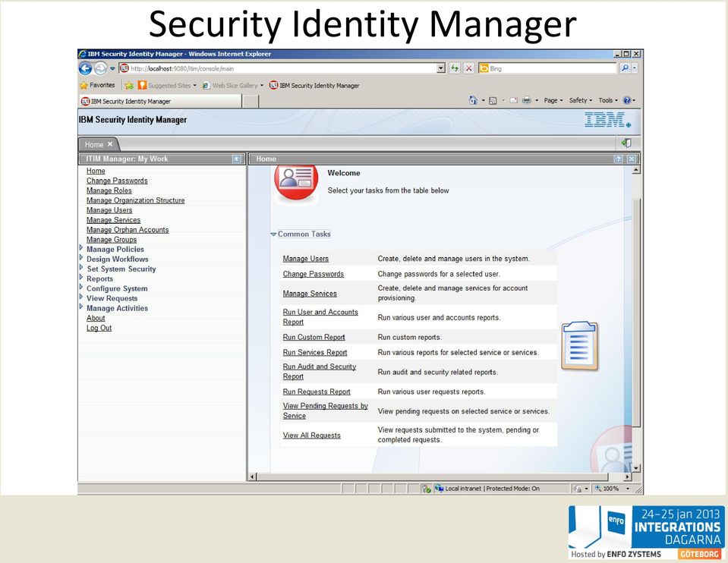The image size is (728, 563).
Task: Click IBM logo in header
Action: 608,120
